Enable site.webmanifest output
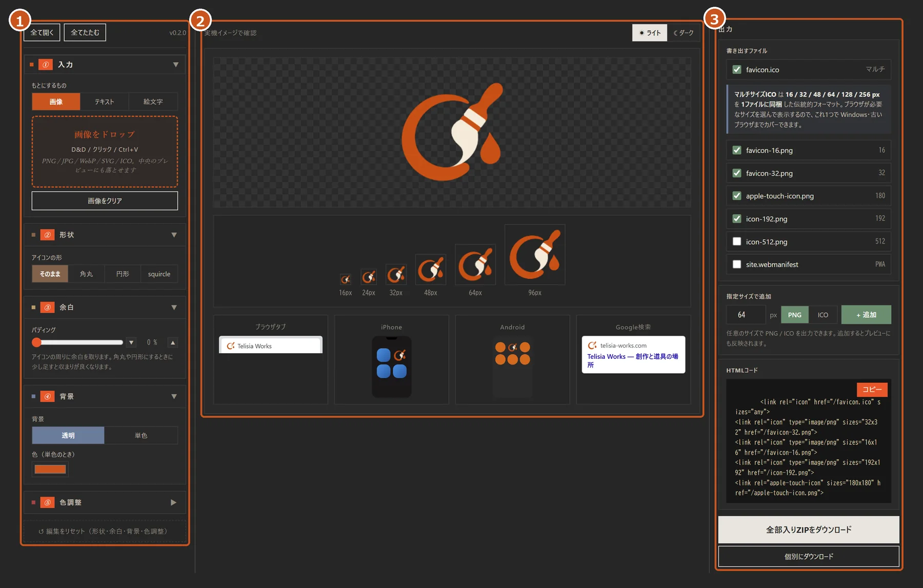 737,265
